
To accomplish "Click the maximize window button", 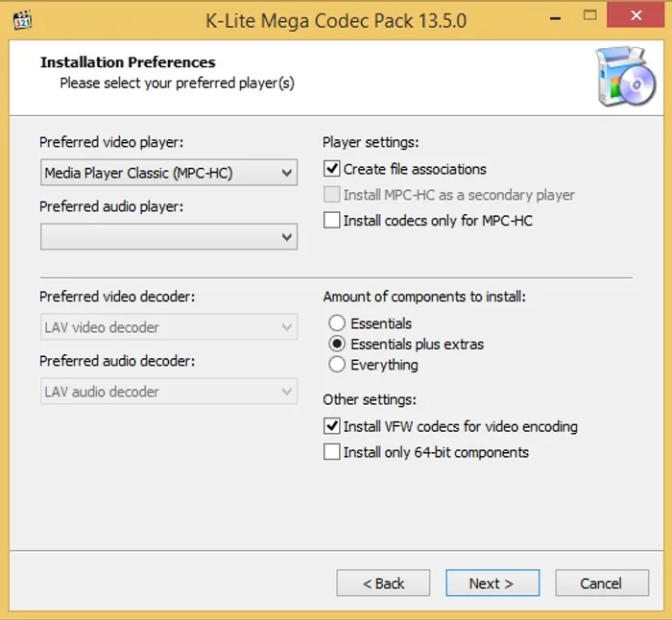I will (590, 16).
